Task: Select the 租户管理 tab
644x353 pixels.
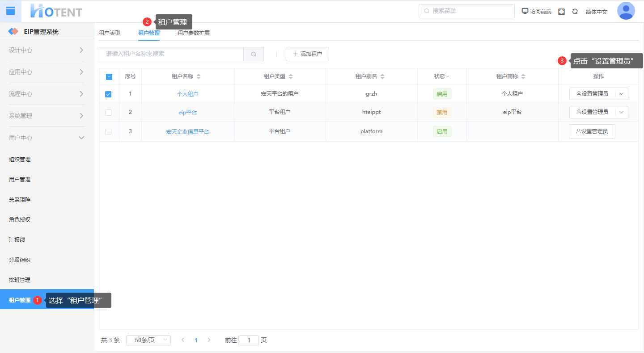Action: (x=149, y=33)
